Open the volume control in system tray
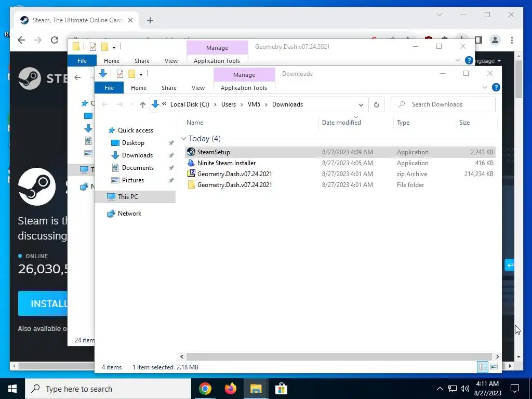 tap(465, 389)
